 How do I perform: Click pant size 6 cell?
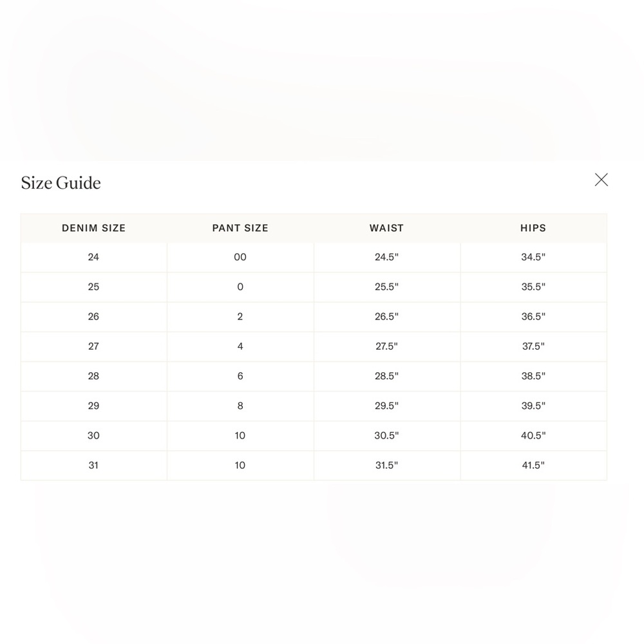tap(240, 376)
